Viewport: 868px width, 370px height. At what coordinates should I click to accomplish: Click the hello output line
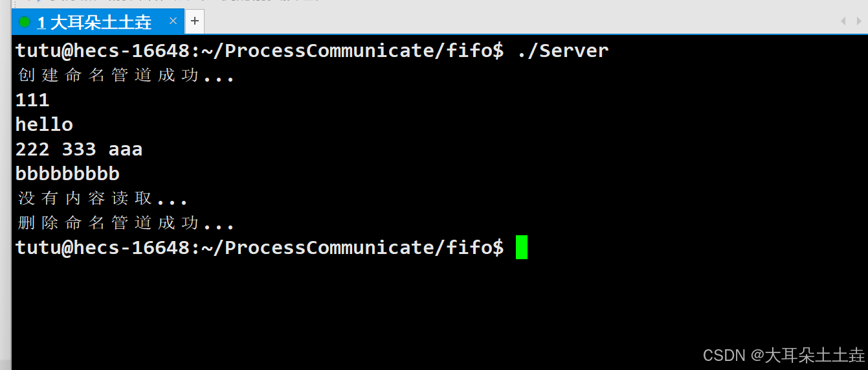[x=44, y=124]
